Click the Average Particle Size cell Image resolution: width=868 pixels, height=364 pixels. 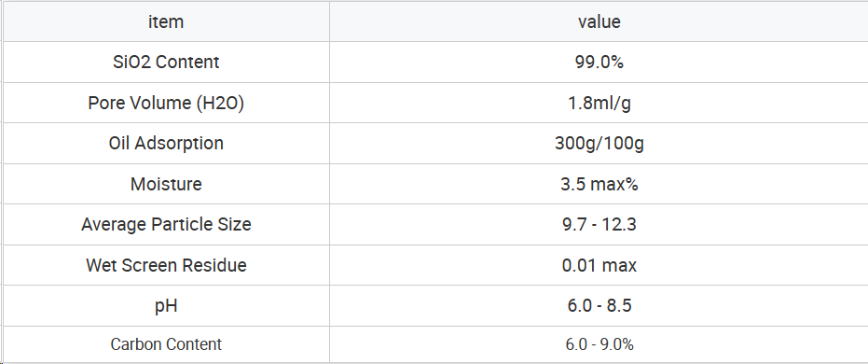point(166,224)
